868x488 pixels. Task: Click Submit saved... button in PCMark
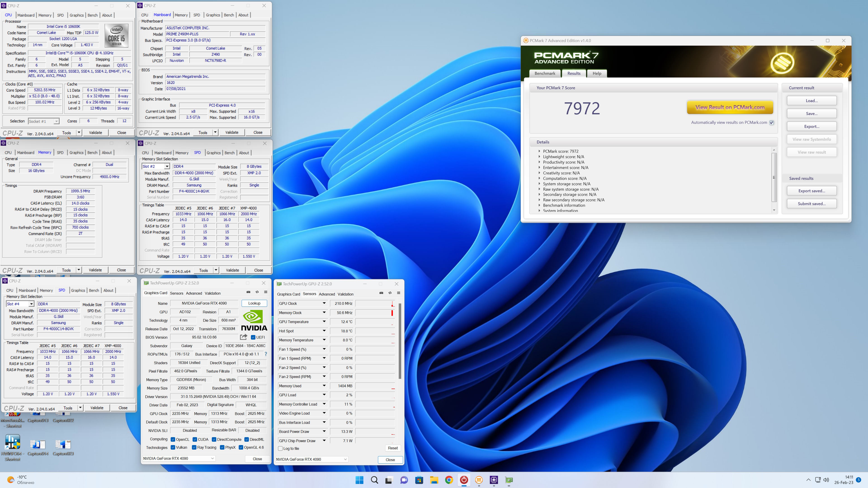click(811, 203)
